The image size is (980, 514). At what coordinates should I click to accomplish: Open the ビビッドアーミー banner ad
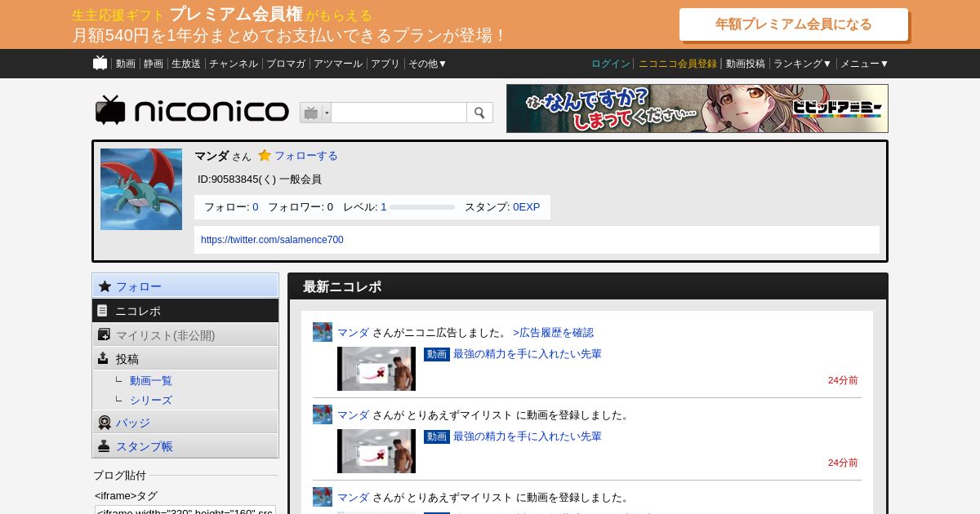point(697,109)
